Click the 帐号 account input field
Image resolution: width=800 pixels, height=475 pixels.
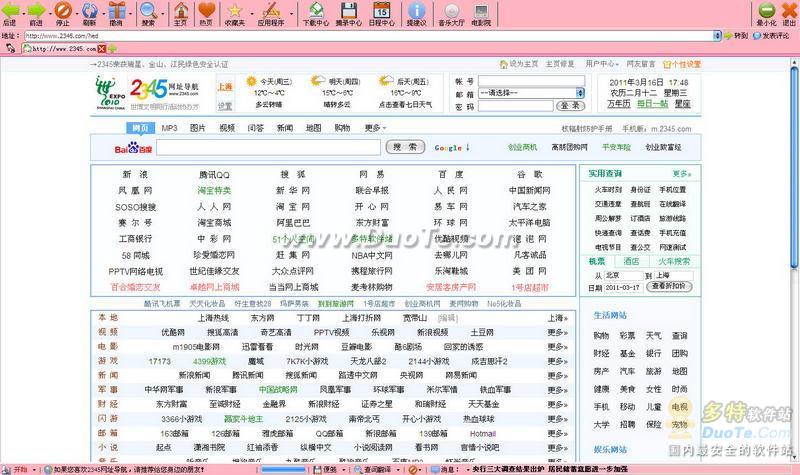pyautogui.click(x=531, y=81)
